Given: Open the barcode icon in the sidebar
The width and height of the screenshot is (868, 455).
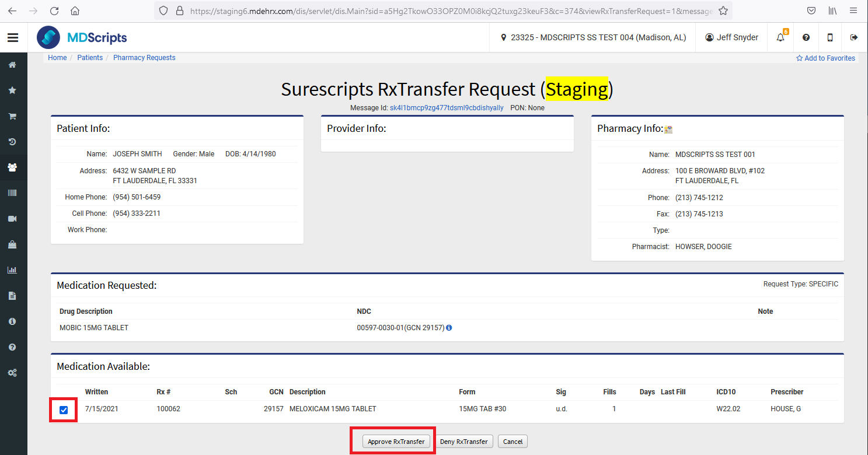Looking at the screenshot, I should click(12, 193).
